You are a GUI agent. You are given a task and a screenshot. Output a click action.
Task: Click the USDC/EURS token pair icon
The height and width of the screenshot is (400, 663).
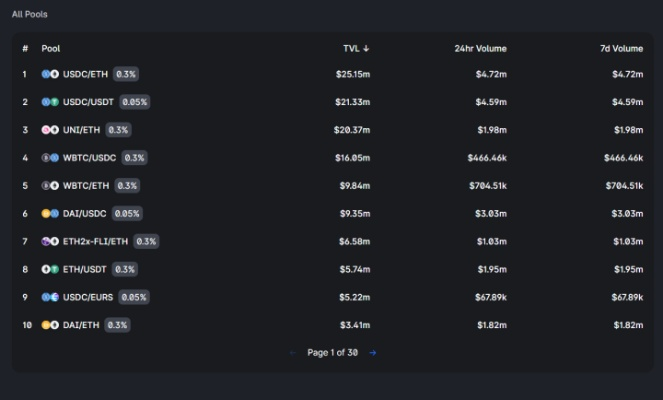click(49, 298)
